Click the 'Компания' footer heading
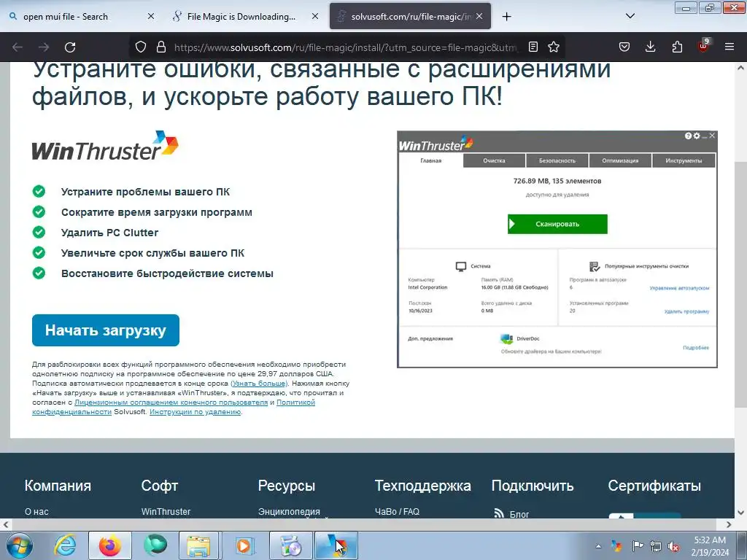Image resolution: width=747 pixels, height=560 pixels. tap(58, 486)
